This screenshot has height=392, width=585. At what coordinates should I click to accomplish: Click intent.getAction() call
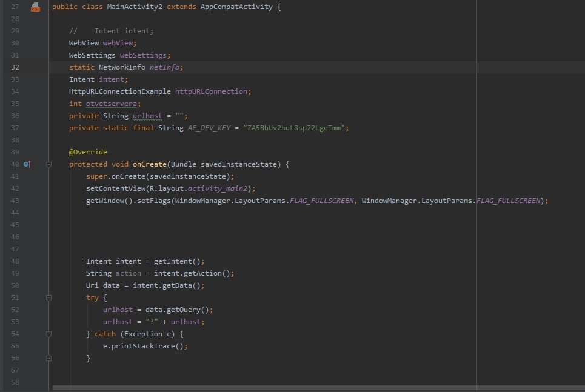[x=192, y=273]
